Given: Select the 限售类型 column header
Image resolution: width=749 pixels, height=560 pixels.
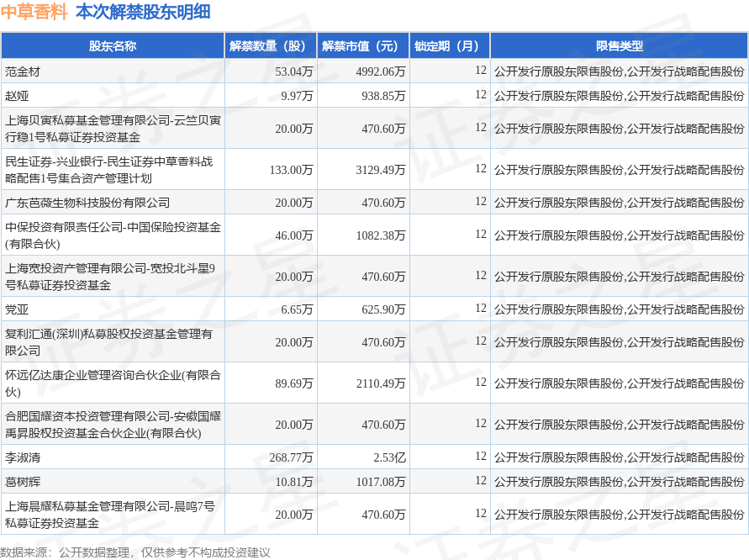Looking at the screenshot, I should point(619,46).
